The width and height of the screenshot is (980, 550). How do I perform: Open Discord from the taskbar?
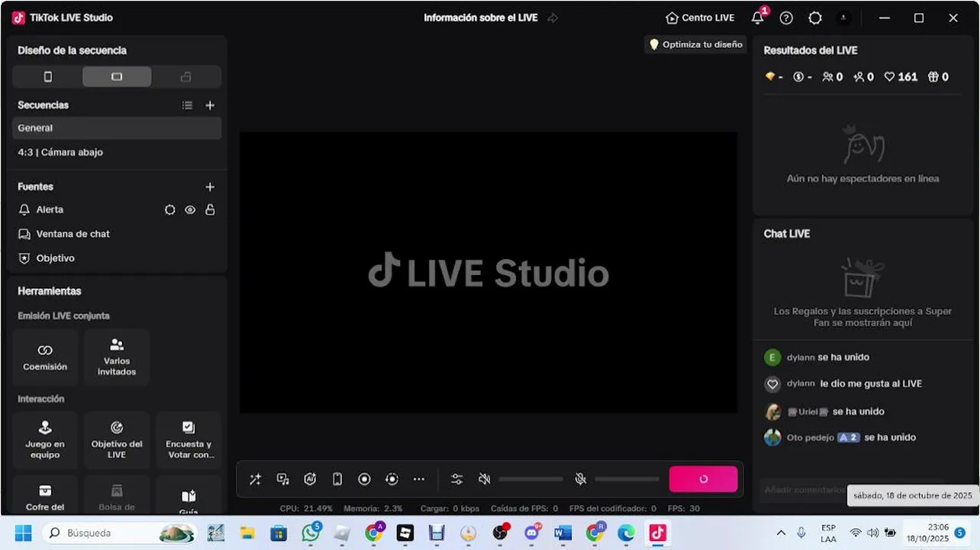532,532
